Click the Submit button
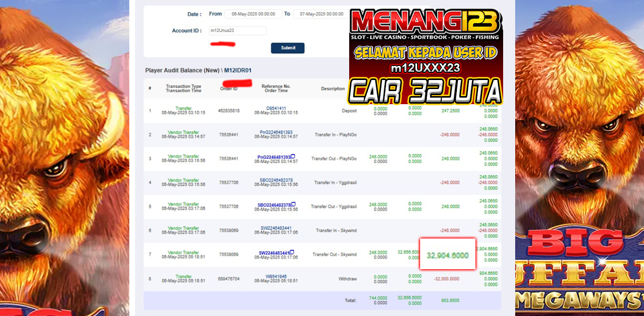The image size is (644, 316). [x=288, y=48]
